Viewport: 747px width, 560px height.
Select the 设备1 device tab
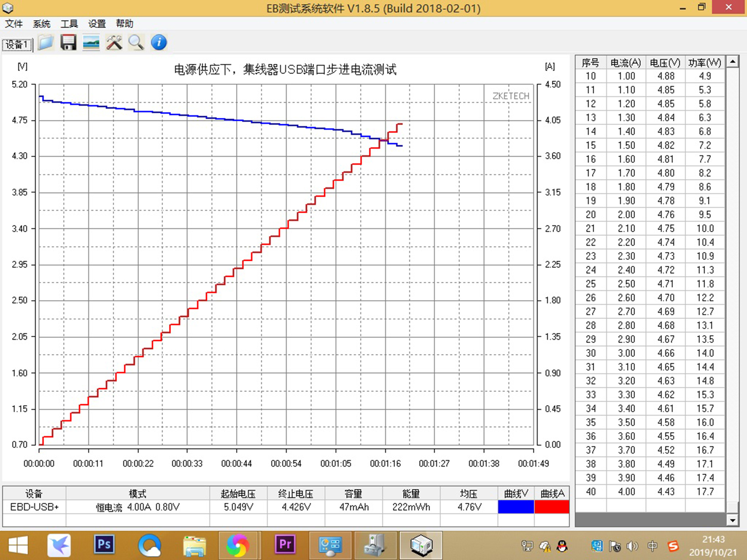[17, 45]
